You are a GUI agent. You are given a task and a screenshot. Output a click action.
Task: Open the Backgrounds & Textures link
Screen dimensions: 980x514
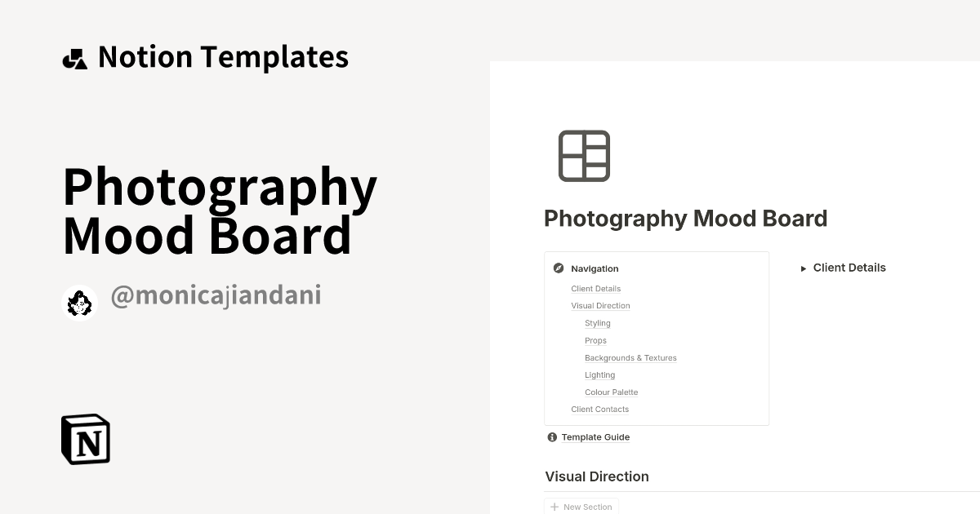point(630,357)
